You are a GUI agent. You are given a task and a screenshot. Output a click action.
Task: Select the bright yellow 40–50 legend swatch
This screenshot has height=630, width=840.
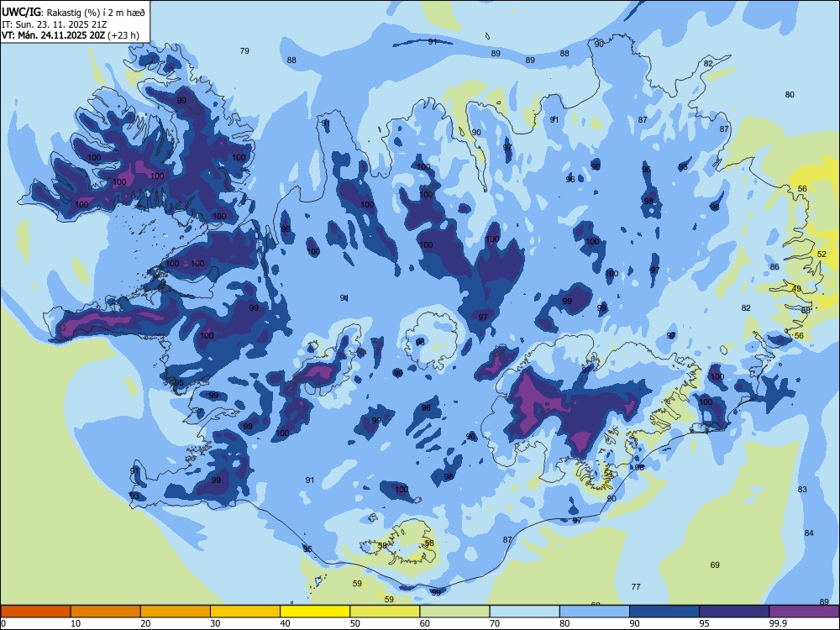pos(315,612)
